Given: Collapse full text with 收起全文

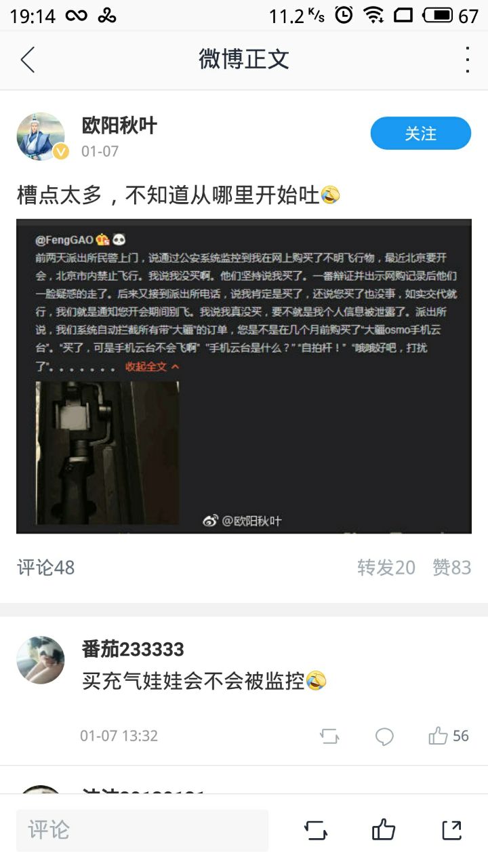Looking at the screenshot, I should click(152, 366).
